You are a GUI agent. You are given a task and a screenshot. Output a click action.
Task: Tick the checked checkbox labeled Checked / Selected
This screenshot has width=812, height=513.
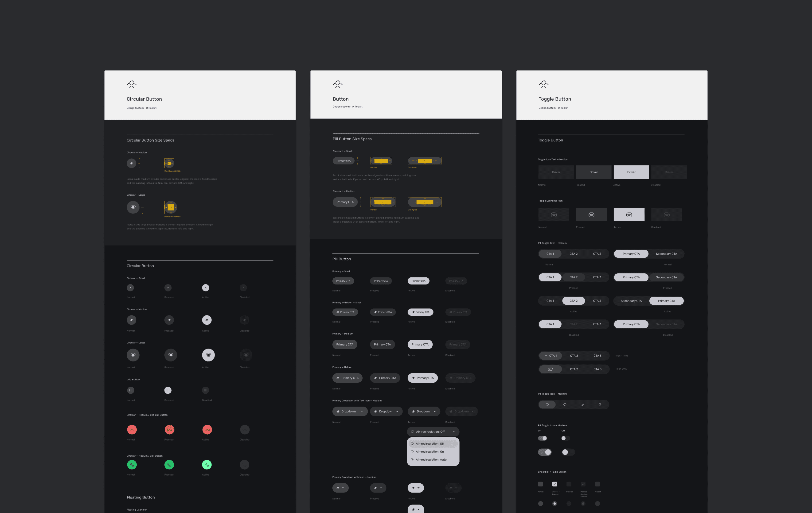[x=554, y=484]
